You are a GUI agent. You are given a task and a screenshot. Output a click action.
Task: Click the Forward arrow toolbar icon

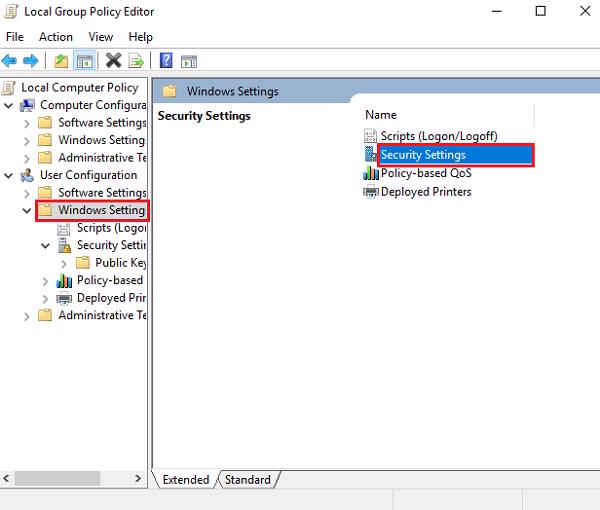tap(30, 61)
